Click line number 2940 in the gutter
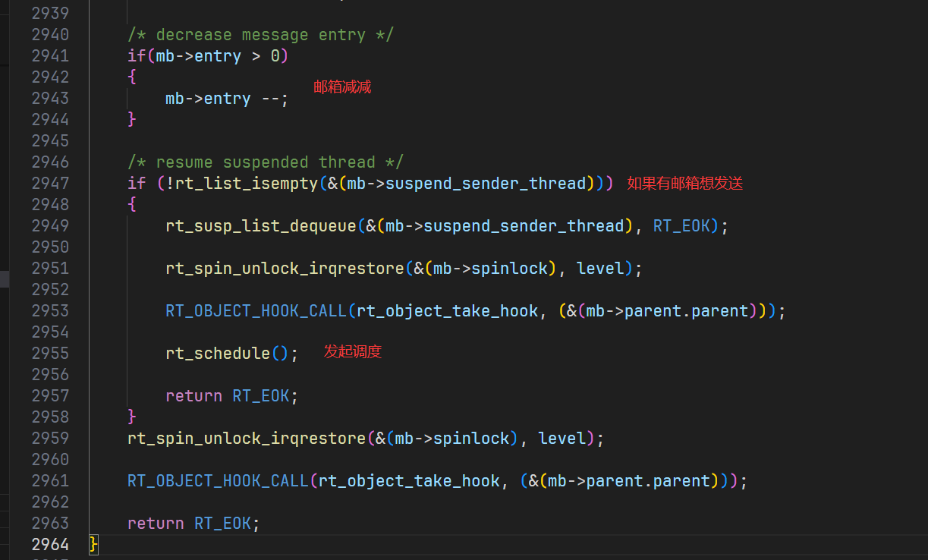928x560 pixels. (50, 35)
